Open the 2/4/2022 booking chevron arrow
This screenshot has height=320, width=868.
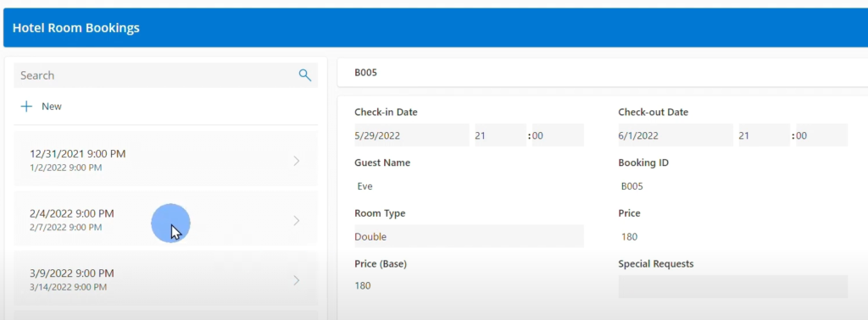pos(296,220)
